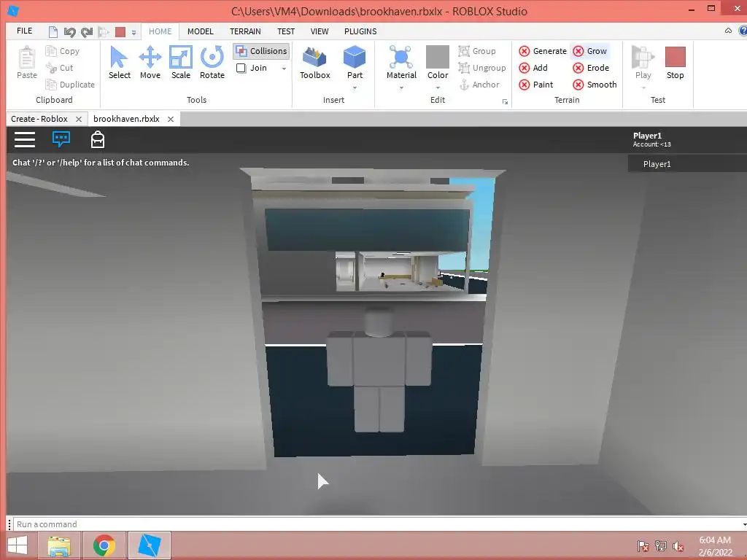
Task: Close the Create - Roblox tab
Action: tap(79, 119)
